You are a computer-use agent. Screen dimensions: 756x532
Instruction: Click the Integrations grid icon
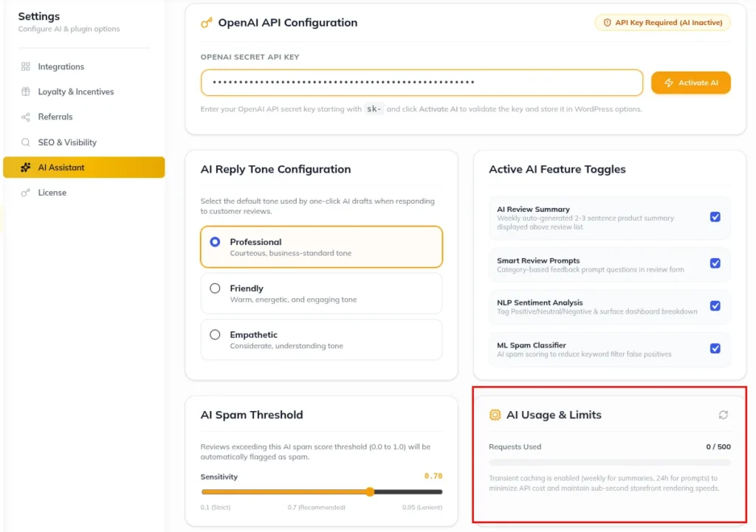pos(26,66)
